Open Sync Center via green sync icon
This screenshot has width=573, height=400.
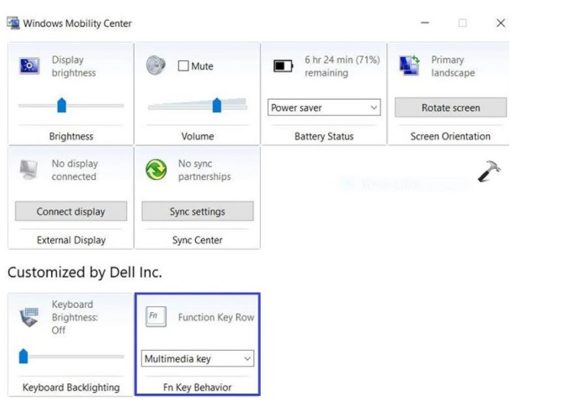tap(156, 169)
